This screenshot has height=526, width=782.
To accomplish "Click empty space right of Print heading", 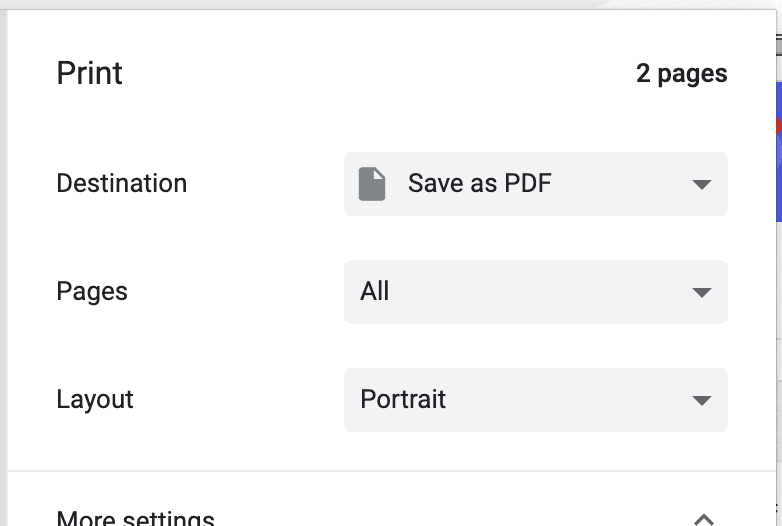I will [380, 74].
